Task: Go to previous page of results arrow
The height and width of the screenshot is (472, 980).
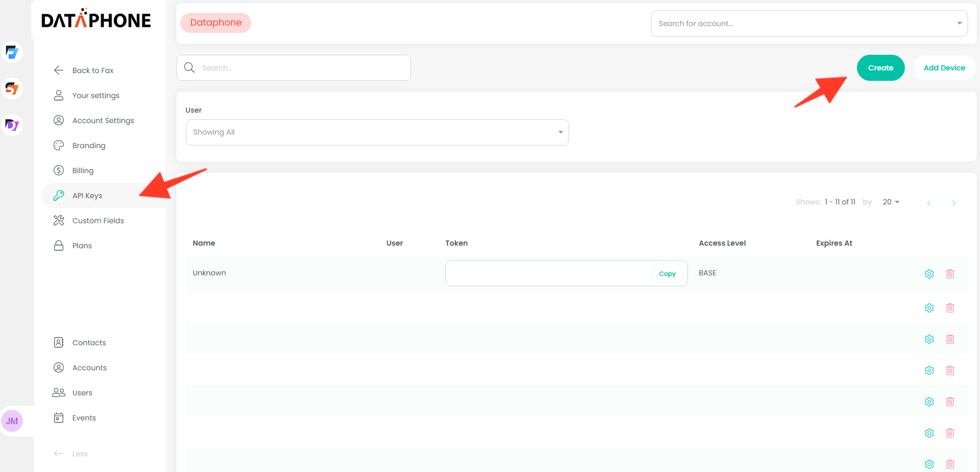Action: point(928,203)
